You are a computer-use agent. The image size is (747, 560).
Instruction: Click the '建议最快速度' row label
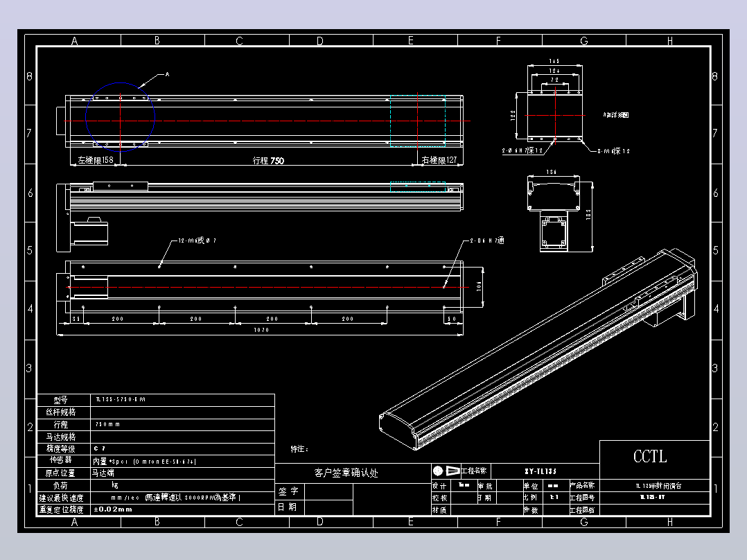click(62, 498)
